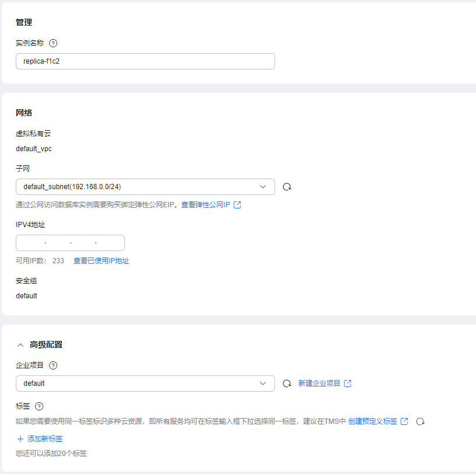
Task: Collapse the 高级配置 section
Action: click(21, 345)
